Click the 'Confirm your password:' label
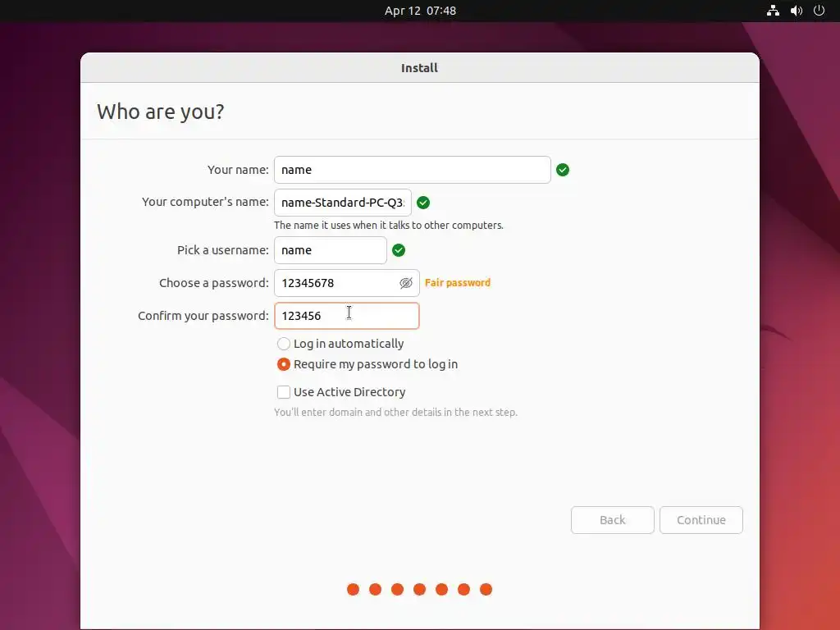The width and height of the screenshot is (840, 630). coord(203,316)
